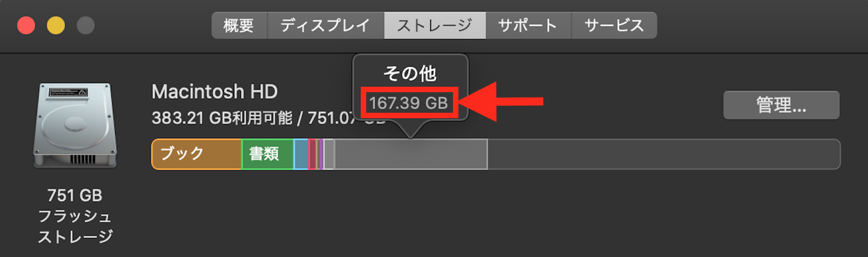
Task: Open the サービス tab
Action: click(614, 25)
